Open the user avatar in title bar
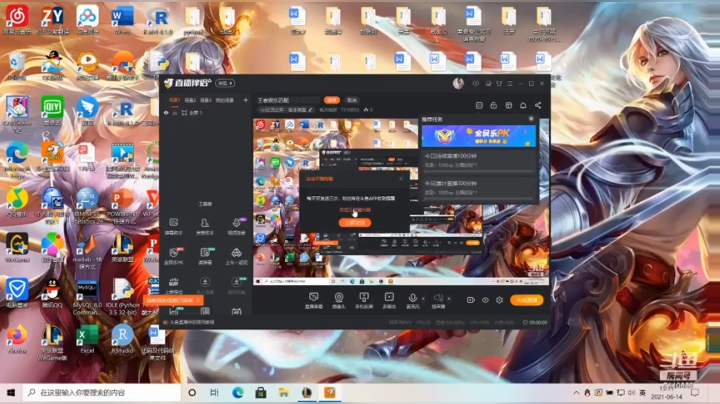 coord(458,83)
